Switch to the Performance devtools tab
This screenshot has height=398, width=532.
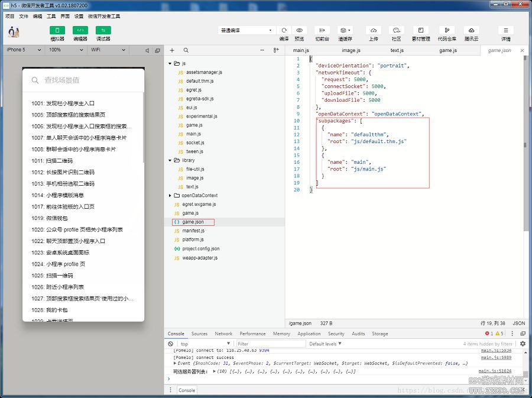tap(252, 334)
